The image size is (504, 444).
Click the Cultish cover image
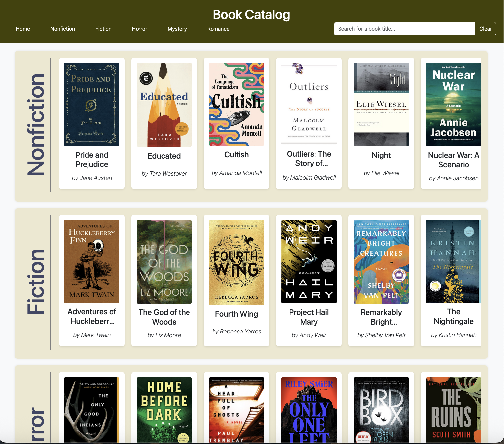[237, 104]
